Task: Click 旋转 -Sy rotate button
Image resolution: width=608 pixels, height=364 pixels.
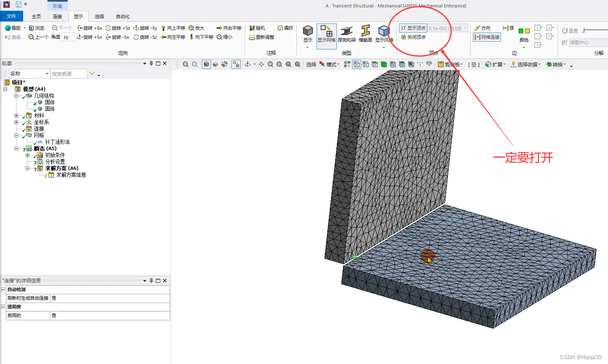Action: click(x=145, y=28)
